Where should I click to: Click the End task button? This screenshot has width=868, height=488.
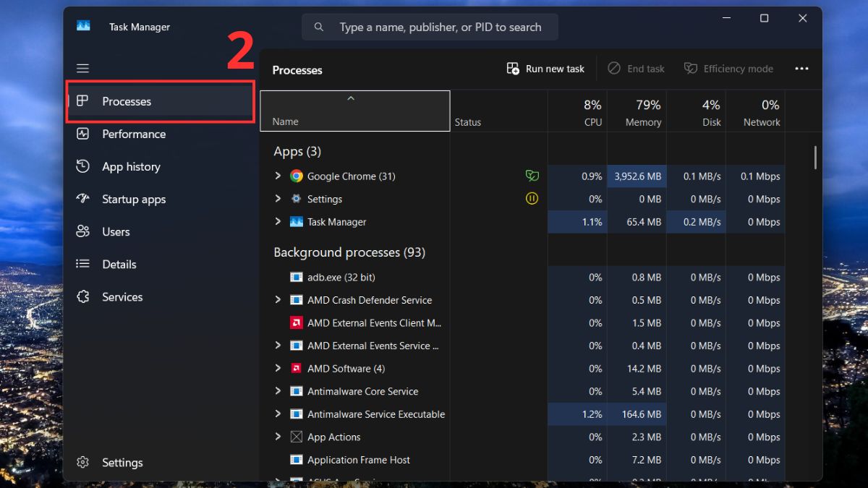636,69
